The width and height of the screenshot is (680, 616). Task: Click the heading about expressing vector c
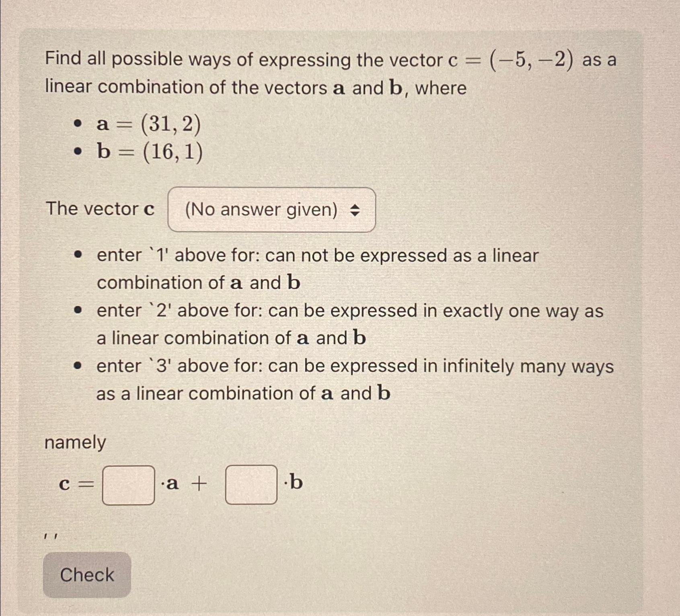coord(330,72)
